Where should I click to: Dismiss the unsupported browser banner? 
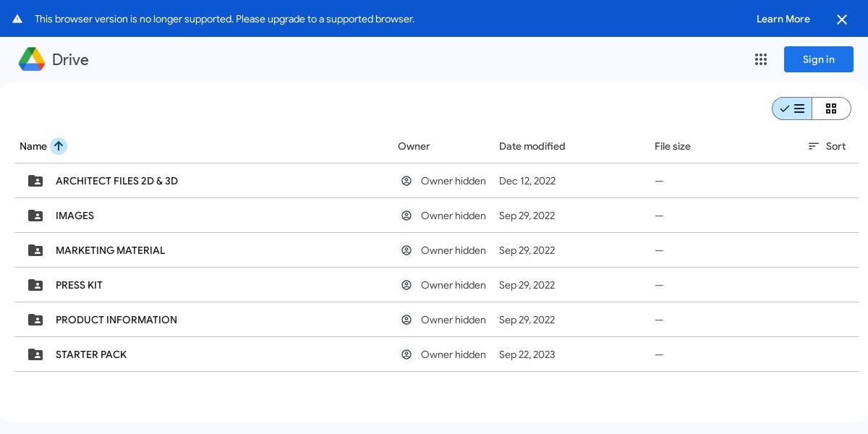[x=842, y=20]
